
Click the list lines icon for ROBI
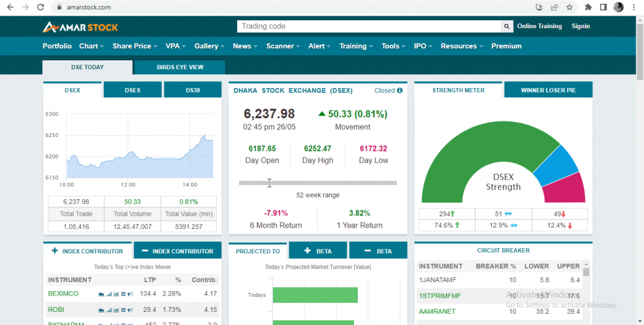coord(123,310)
